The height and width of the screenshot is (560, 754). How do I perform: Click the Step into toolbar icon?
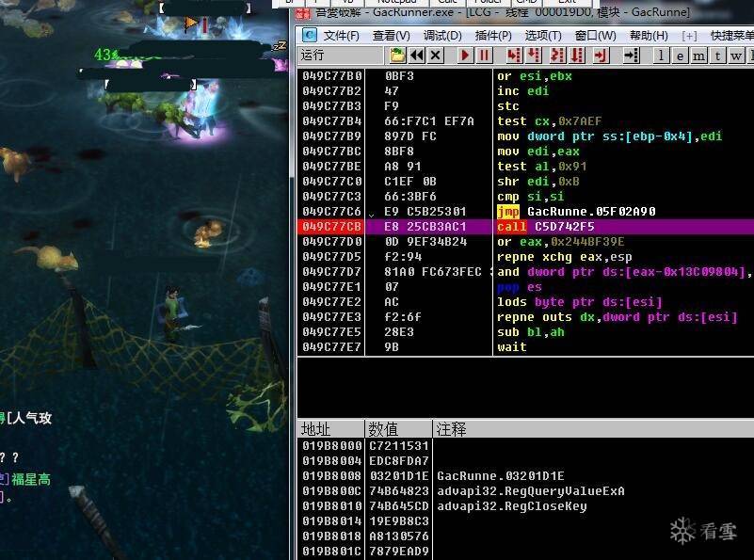pos(514,56)
